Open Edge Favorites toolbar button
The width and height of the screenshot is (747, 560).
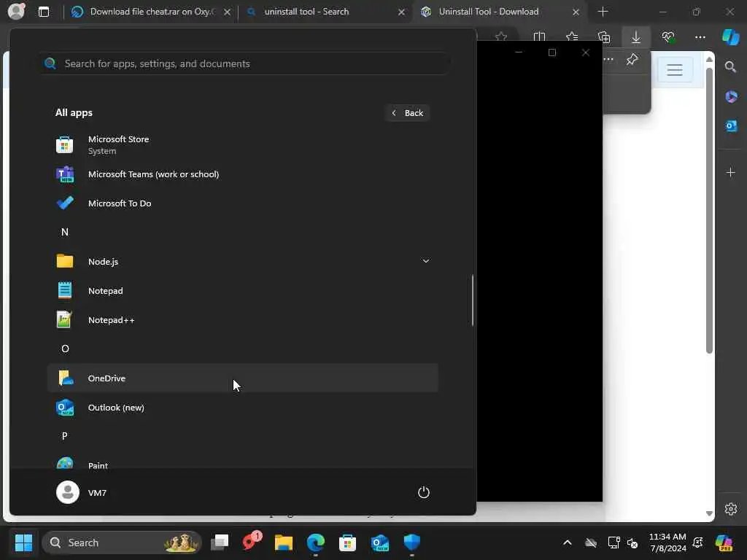(x=572, y=37)
